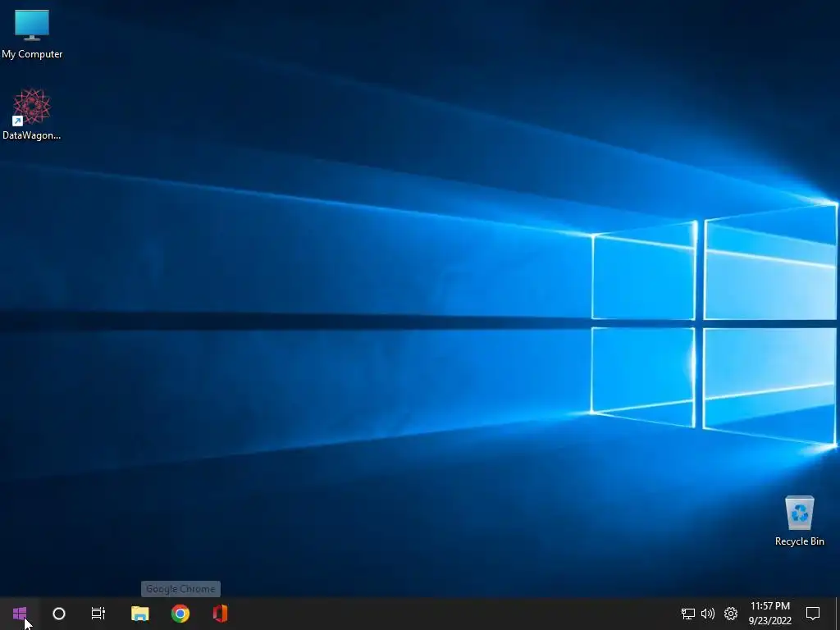The width and height of the screenshot is (840, 630).
Task: Open network status tray icon
Action: (x=688, y=614)
